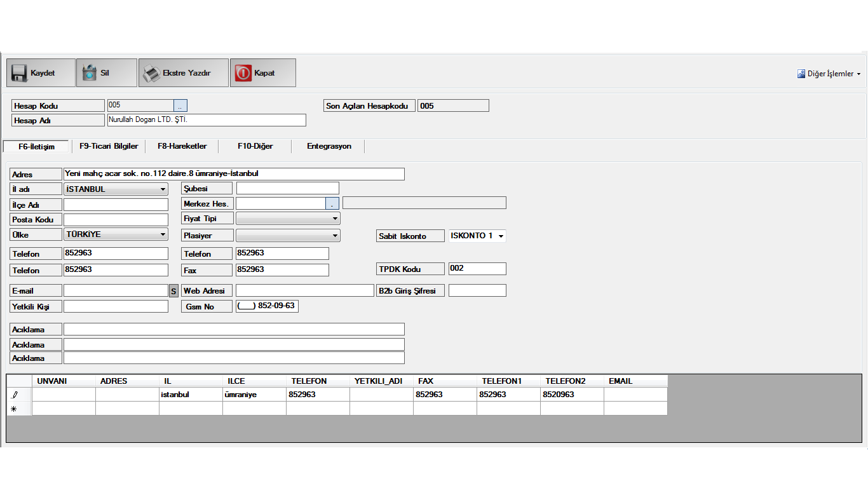Image resolution: width=868 pixels, height=488 pixels.
Task: Click the Kaydet save button
Action: (41, 73)
